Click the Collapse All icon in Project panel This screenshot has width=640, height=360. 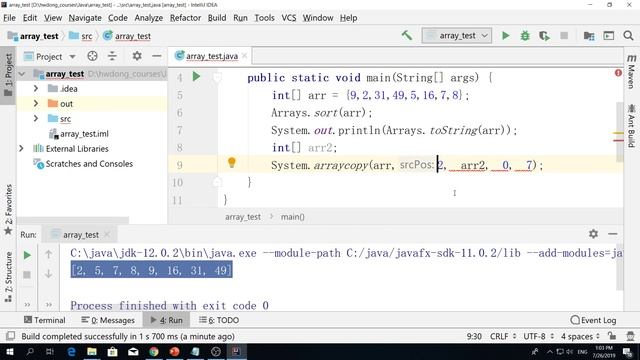point(112,56)
